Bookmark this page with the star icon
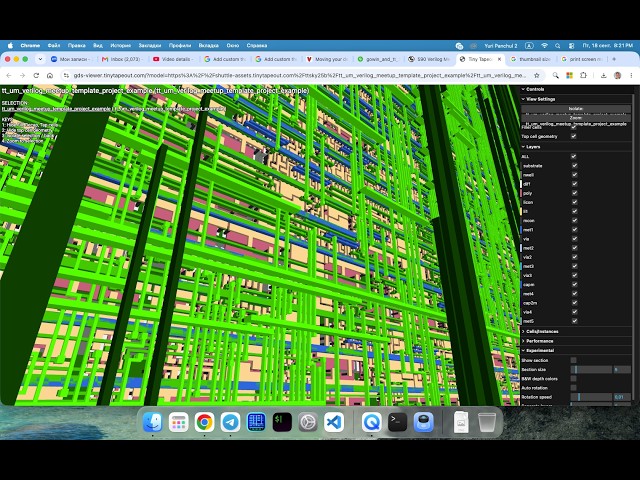640x480 pixels. click(x=537, y=76)
